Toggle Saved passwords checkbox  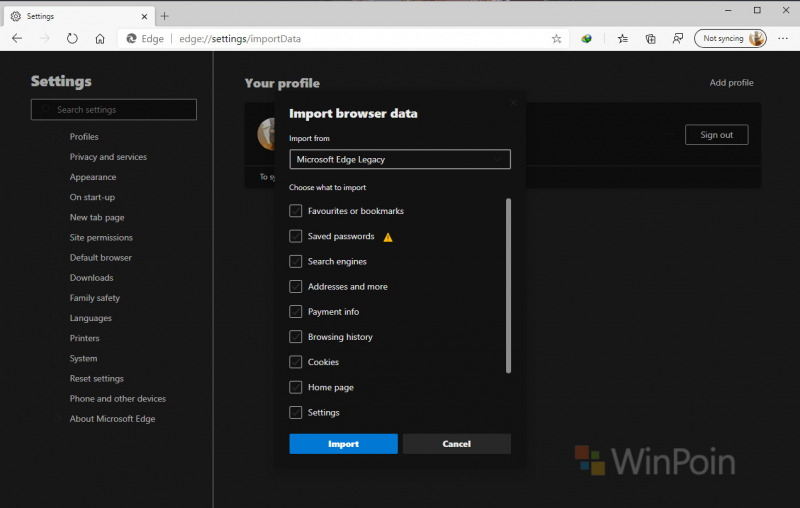click(295, 236)
